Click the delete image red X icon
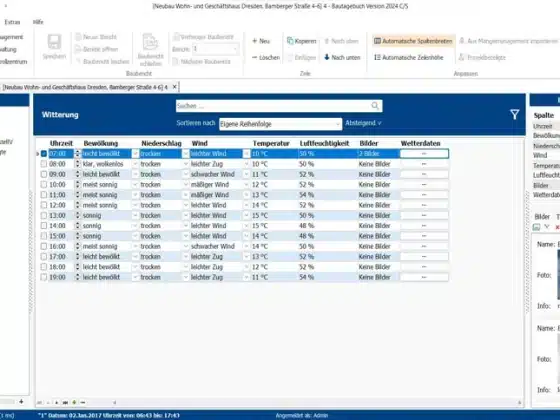Image resolution: width=560 pixels, height=420 pixels. 557,227
